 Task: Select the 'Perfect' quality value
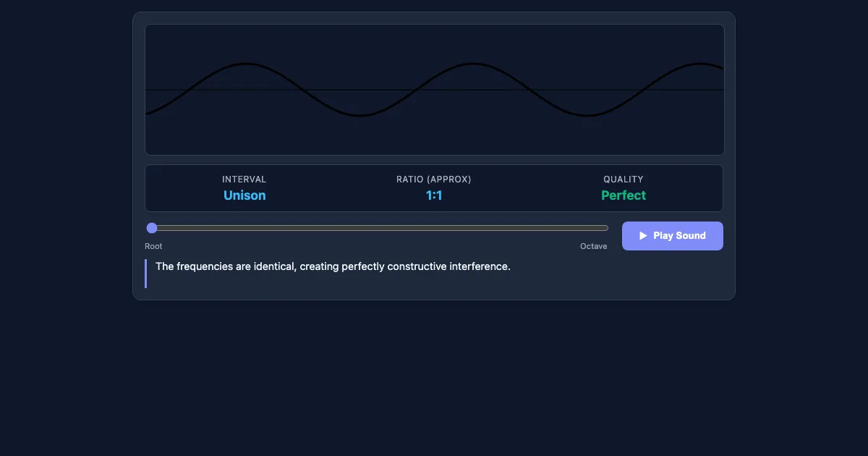click(624, 195)
